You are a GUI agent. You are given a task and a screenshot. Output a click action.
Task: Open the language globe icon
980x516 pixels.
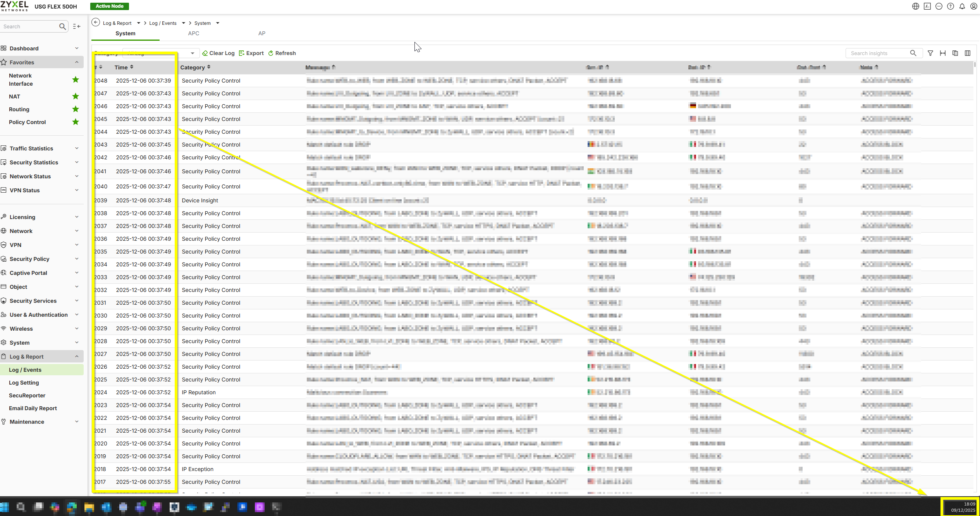(x=916, y=6)
